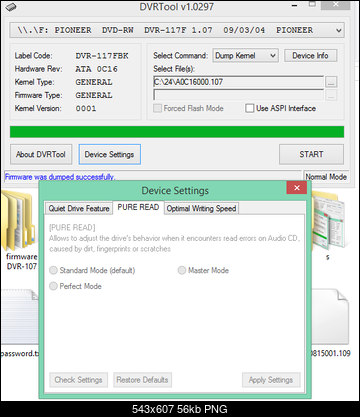This screenshot has width=360, height=417.
Task: Select the Master Mode radio button
Action: (182, 270)
